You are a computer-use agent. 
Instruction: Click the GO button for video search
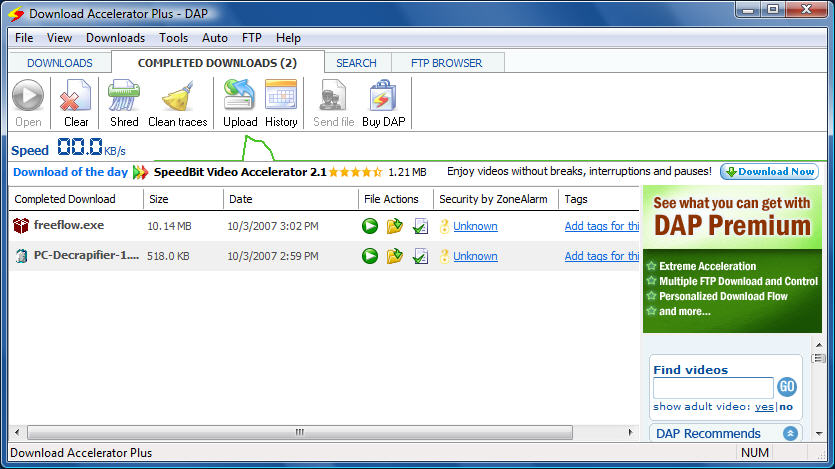point(787,386)
